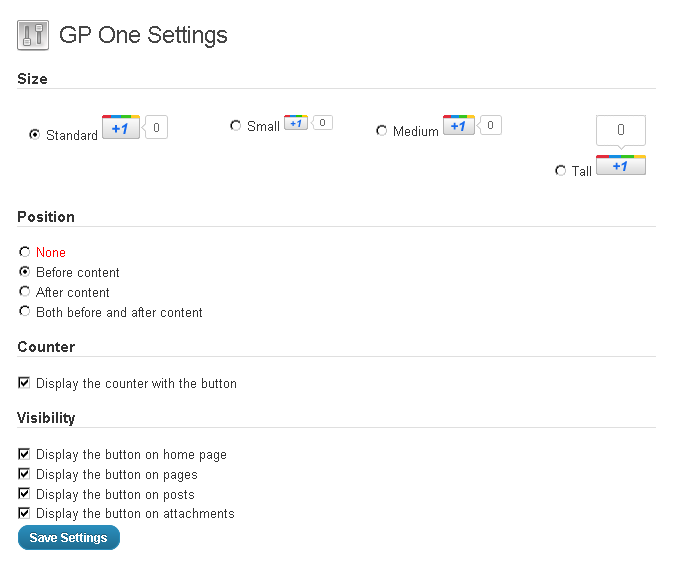Click the Medium size counter bubble

point(489,125)
